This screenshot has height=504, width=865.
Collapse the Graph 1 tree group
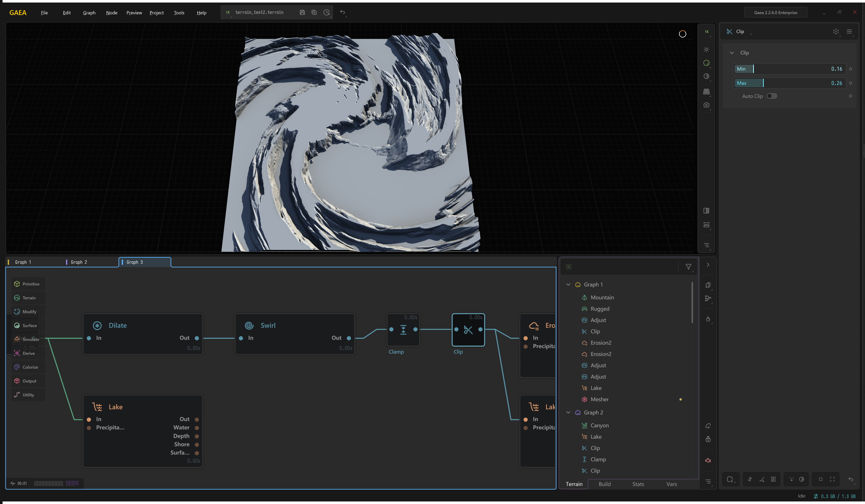(x=568, y=284)
